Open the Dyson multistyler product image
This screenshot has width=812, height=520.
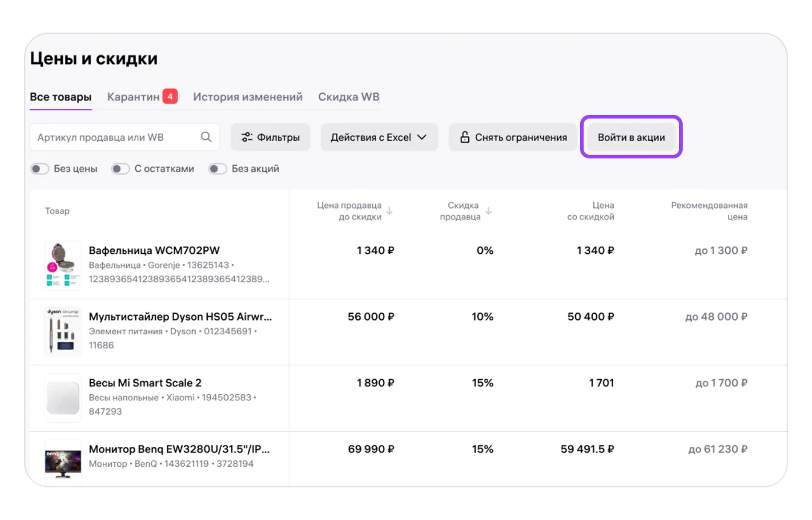pyautogui.click(x=63, y=331)
